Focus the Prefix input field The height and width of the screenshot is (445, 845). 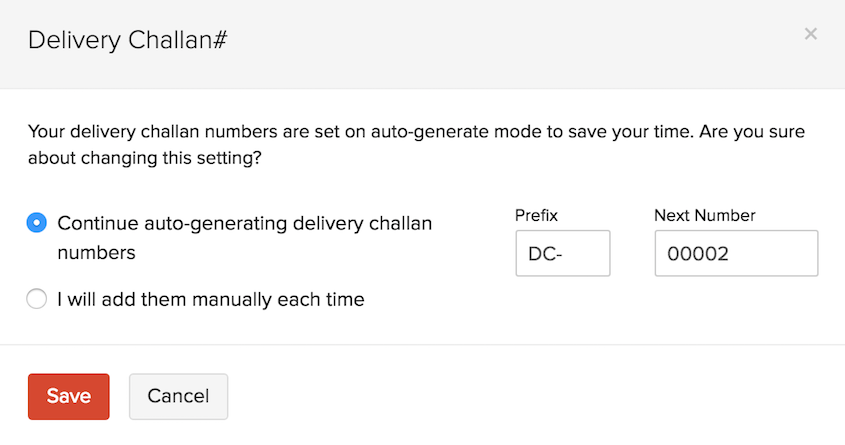click(562, 254)
